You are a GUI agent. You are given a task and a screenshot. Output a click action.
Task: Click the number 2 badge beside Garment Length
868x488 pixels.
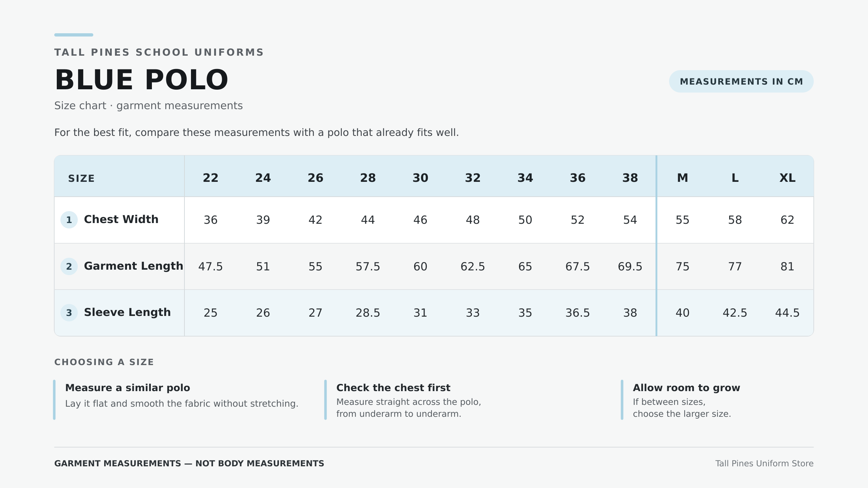pos(69,266)
